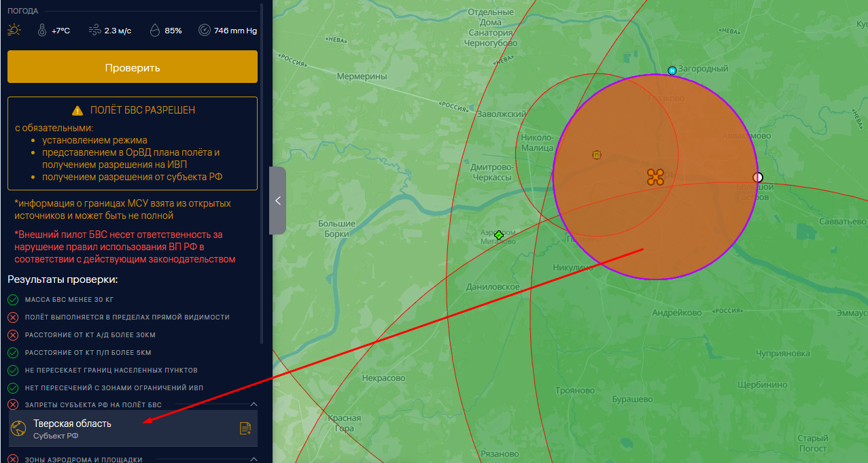Click the wind speed icon
This screenshot has height=463, width=868.
(94, 31)
